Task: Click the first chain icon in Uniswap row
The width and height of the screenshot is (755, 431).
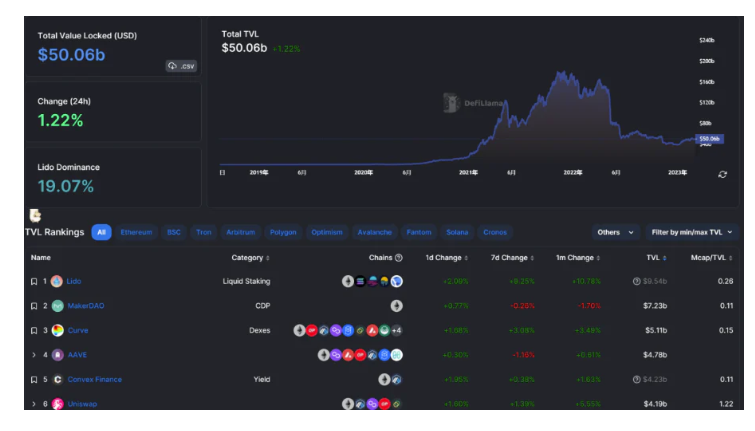Action: [348, 404]
